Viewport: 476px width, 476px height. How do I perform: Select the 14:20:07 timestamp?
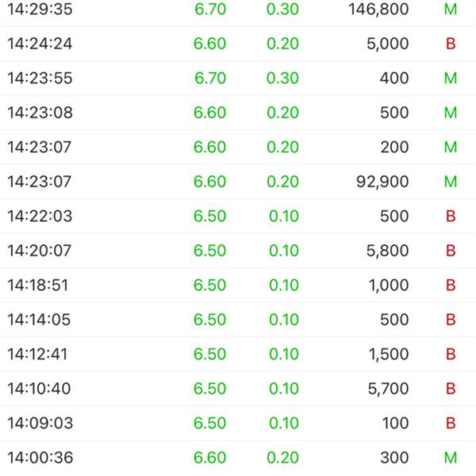[39, 251]
